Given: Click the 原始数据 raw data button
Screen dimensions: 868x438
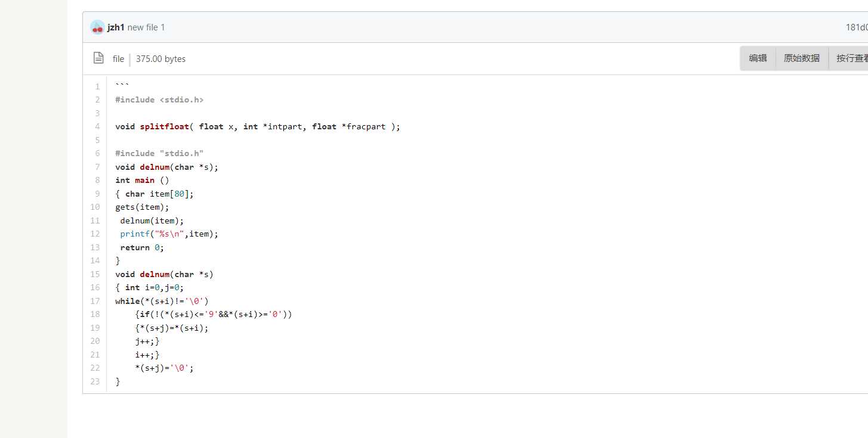Looking at the screenshot, I should pos(802,58).
